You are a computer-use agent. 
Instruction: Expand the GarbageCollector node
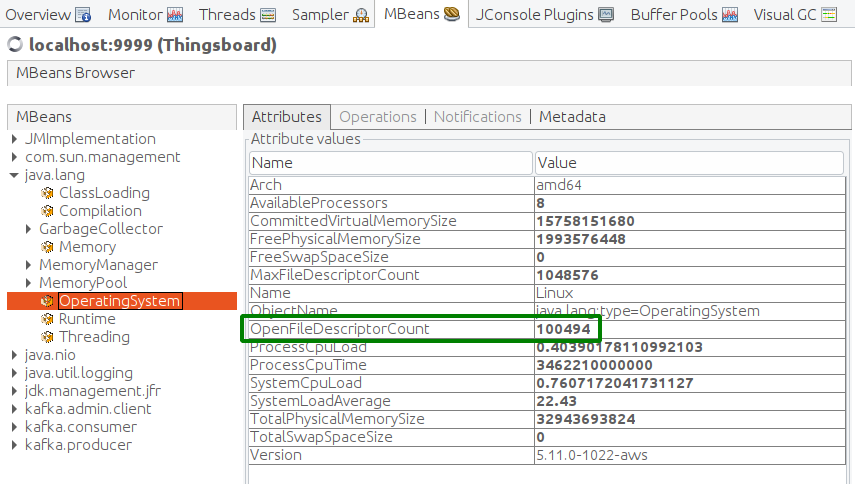pyautogui.click(x=29, y=229)
